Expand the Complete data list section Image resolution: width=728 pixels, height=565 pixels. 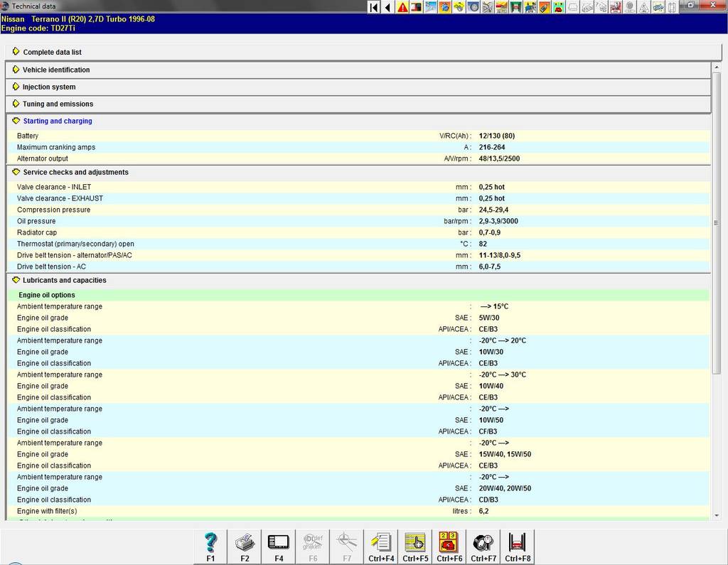(363, 52)
